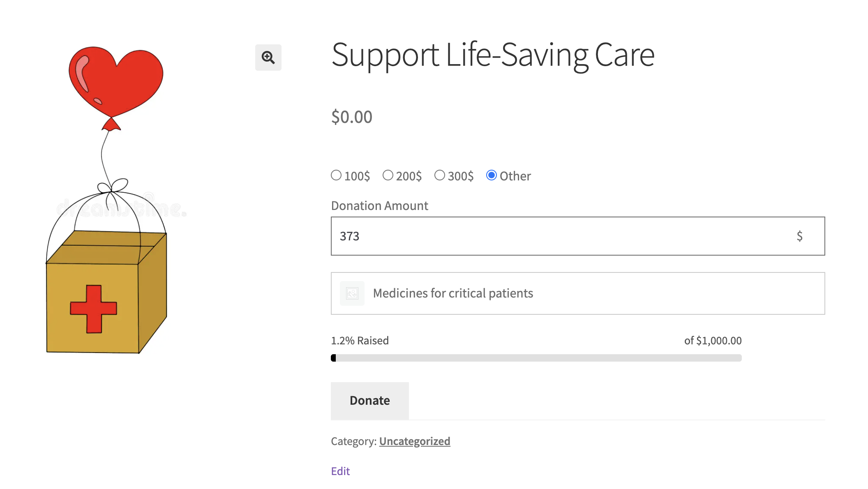Click the magnifier zoom icon on product image
The image size is (868, 489).
coord(268,58)
